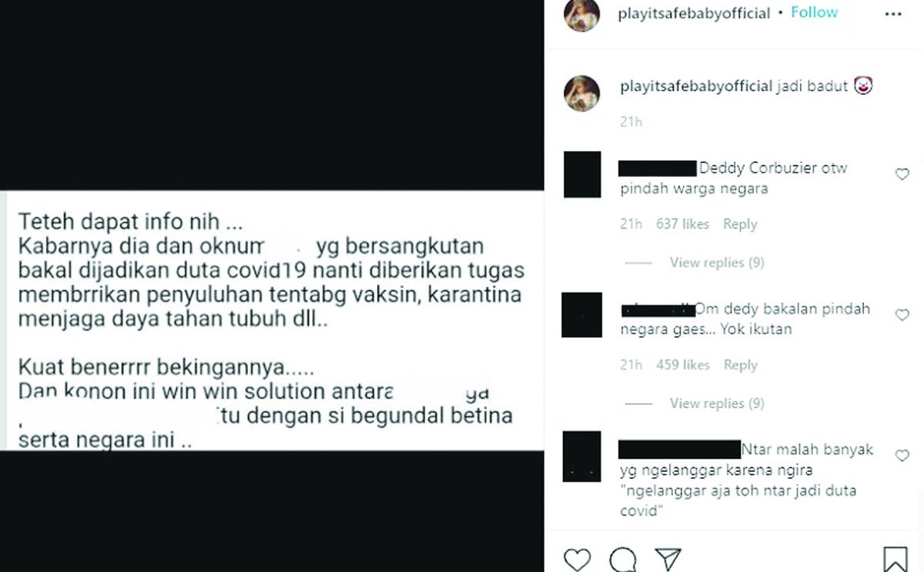Open the playitsafebabyofficial username in the header
Image resolution: width=924 pixels, height=572 pixels.
694,14
